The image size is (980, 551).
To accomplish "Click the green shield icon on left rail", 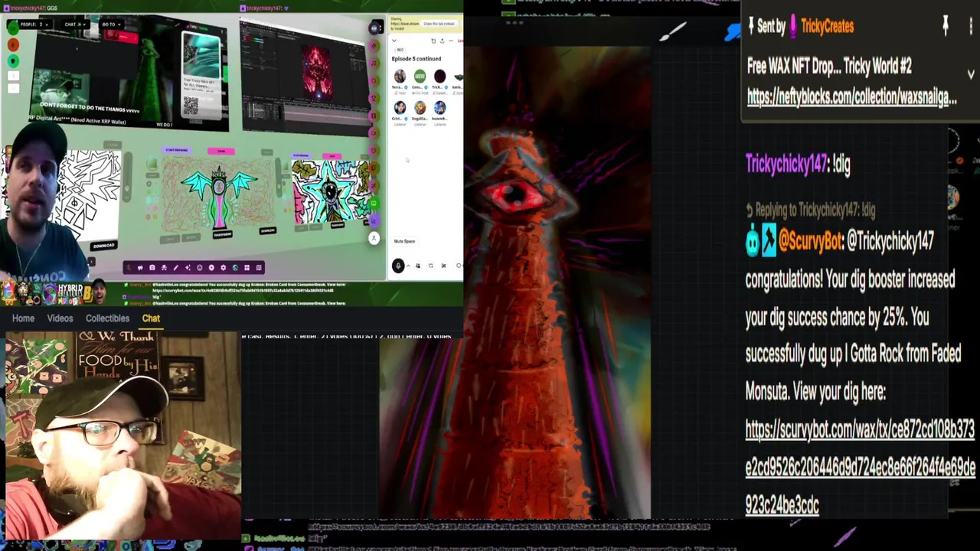I will tap(13, 61).
